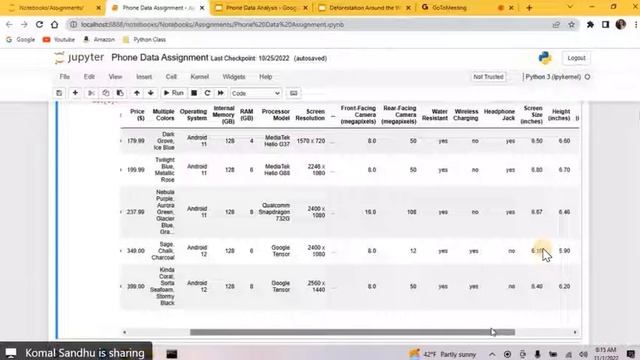This screenshot has width=640, height=360.
Task: Open the File menu in Jupyter
Action: [x=64, y=77]
